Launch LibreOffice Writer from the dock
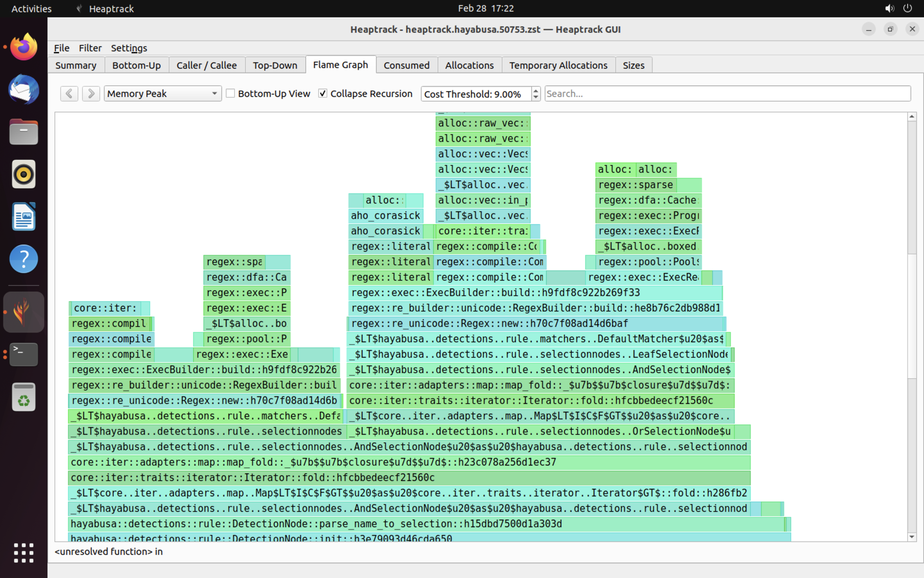 point(24,217)
